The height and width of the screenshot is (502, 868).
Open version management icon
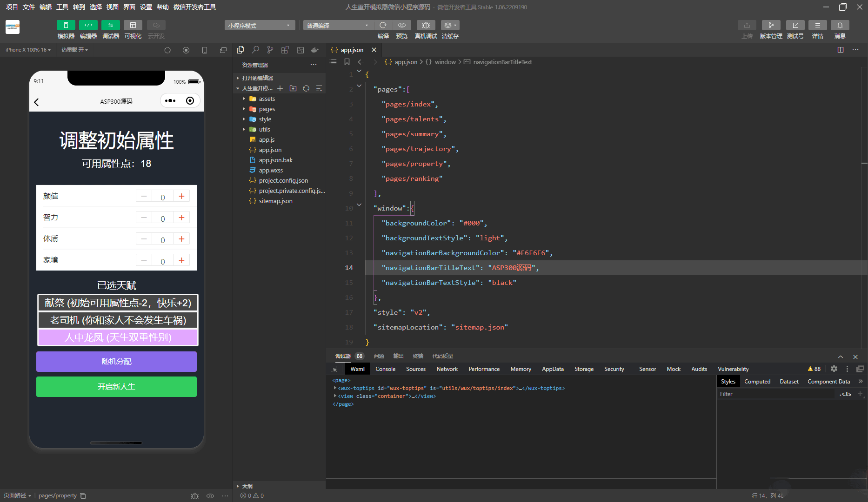[x=771, y=25]
